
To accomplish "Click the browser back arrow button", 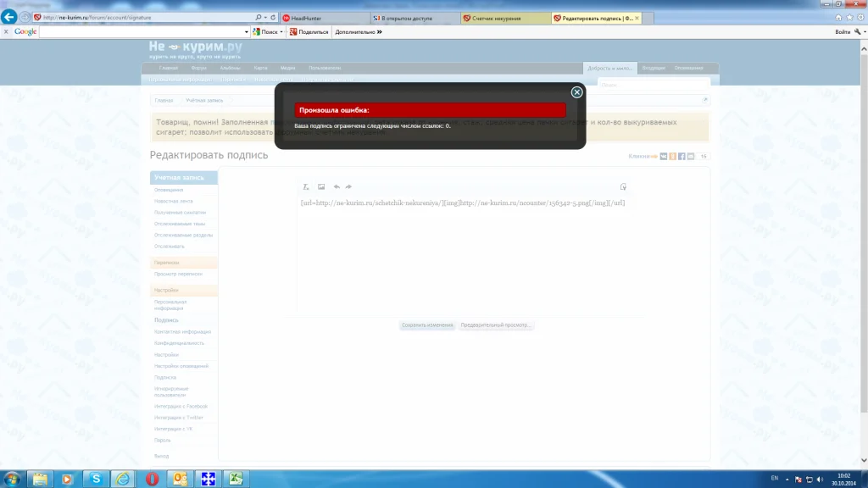I will [10, 17].
